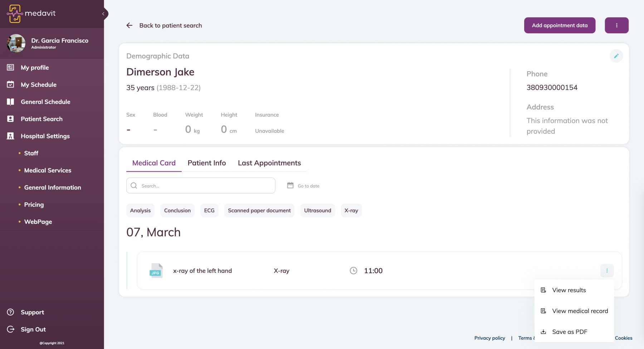
Task: Switch to the Patient Info tab
Action: pyautogui.click(x=206, y=163)
